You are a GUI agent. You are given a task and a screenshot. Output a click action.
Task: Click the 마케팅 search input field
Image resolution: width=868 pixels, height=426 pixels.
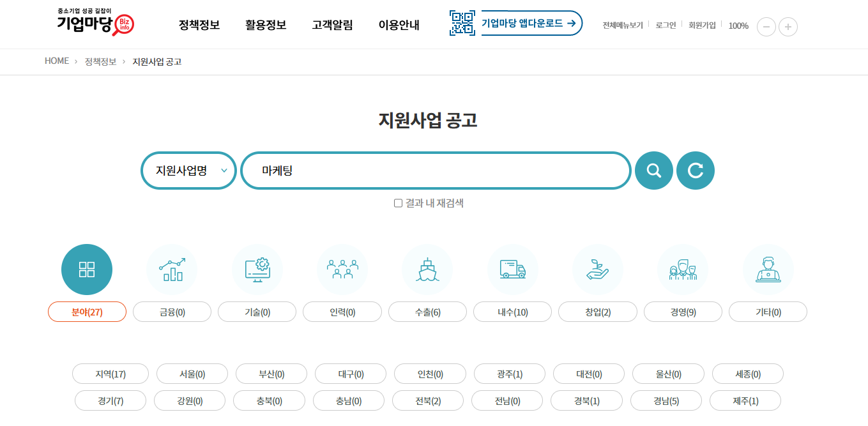pyautogui.click(x=436, y=171)
